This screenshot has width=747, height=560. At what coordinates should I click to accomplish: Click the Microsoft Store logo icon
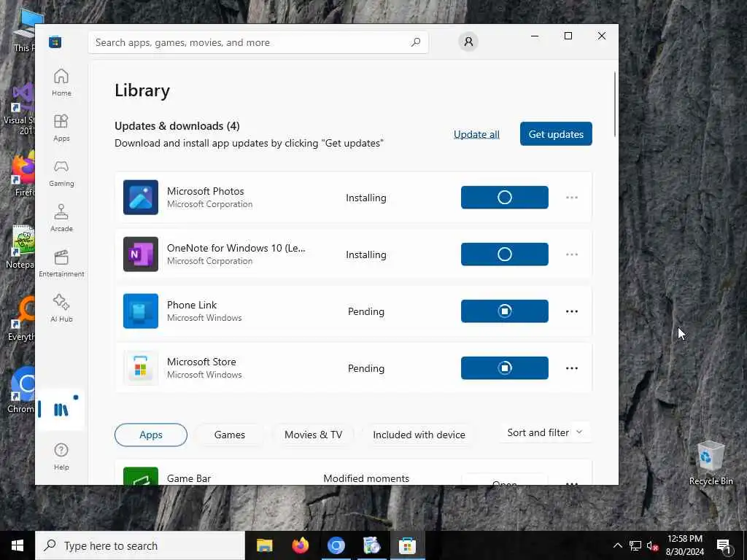click(55, 42)
